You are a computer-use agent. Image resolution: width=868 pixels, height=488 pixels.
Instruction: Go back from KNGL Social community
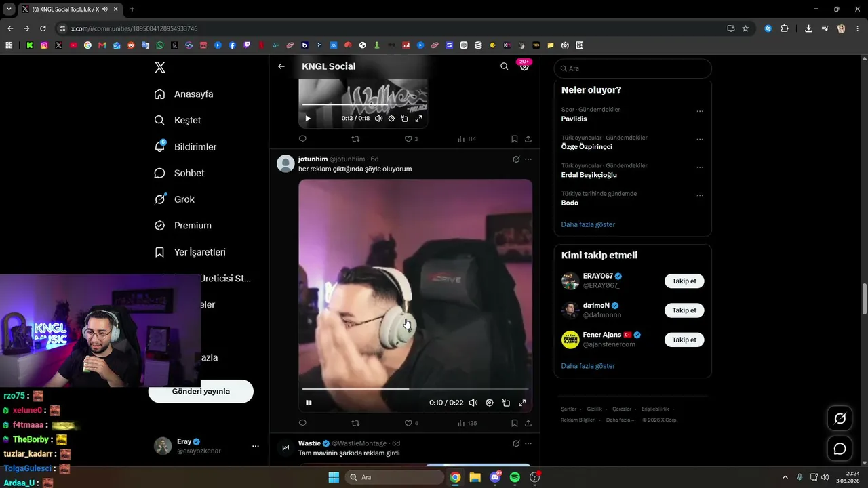(x=281, y=66)
